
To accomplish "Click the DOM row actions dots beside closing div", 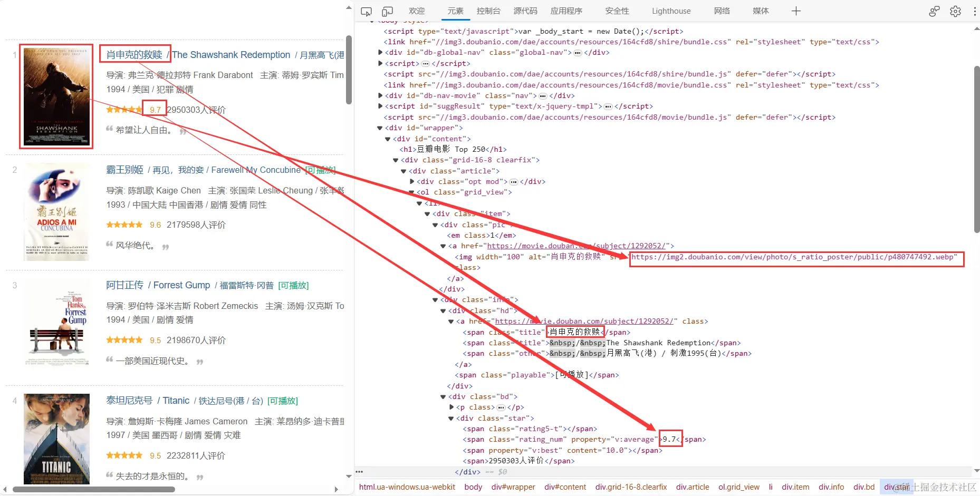I will (x=359, y=472).
